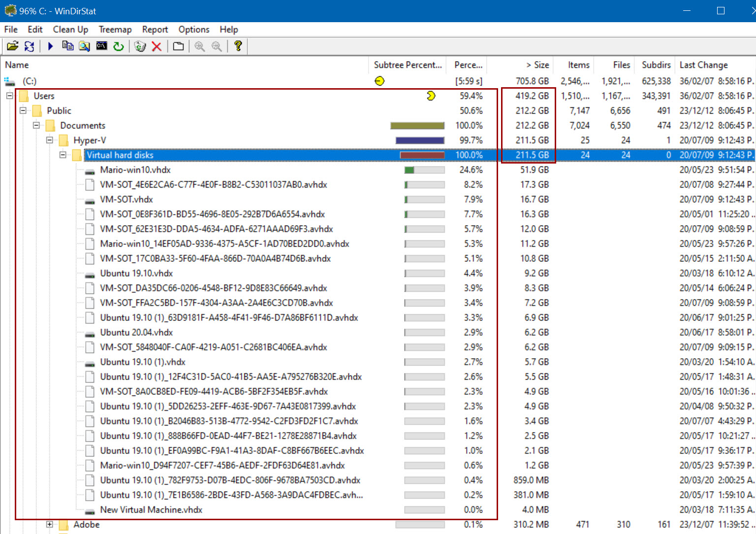The height and width of the screenshot is (534, 756).
Task: Collapse the Hyper-V folder node
Action: click(49, 140)
